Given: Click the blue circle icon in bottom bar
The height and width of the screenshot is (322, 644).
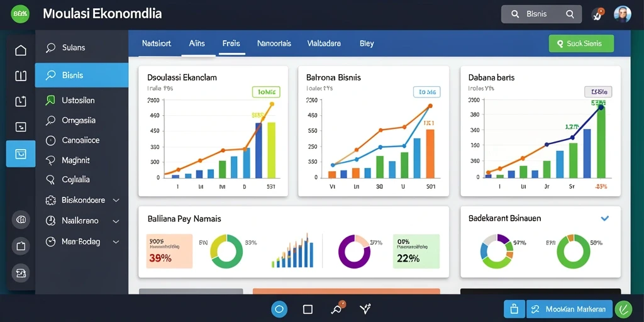Looking at the screenshot, I should pos(279,309).
